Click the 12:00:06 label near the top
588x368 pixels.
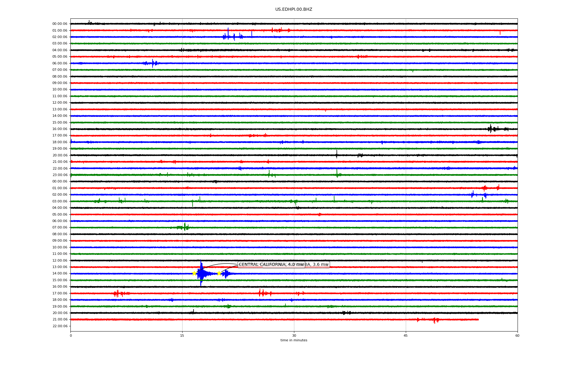tap(60, 103)
